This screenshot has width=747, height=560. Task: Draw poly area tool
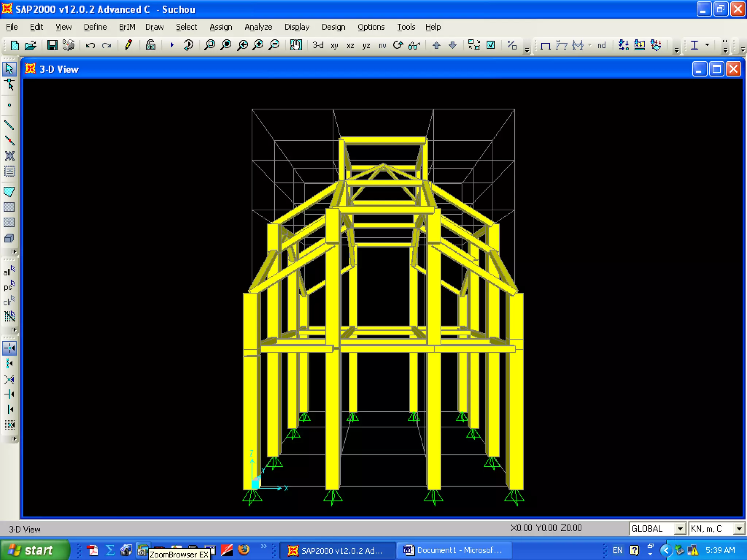point(9,192)
